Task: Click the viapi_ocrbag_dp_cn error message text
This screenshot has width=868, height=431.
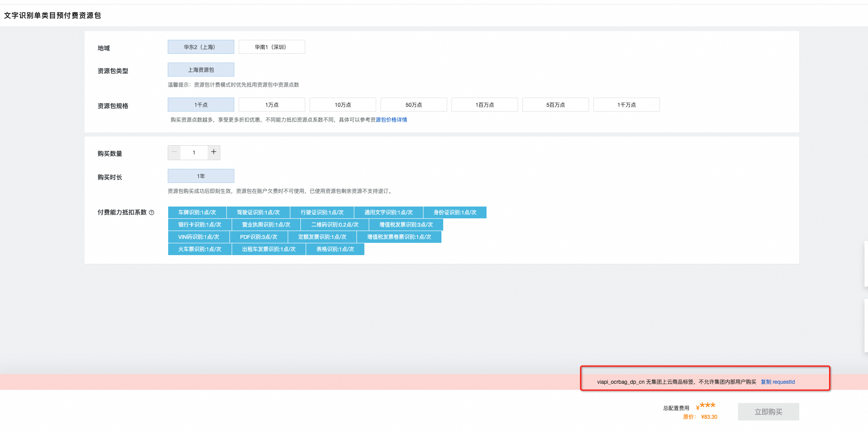Action: coord(677,382)
